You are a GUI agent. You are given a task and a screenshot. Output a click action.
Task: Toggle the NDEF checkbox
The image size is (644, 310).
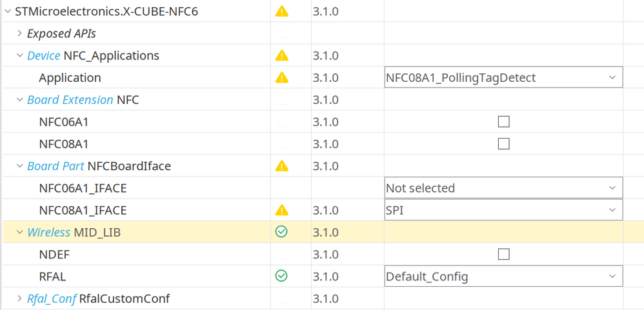pyautogui.click(x=503, y=254)
